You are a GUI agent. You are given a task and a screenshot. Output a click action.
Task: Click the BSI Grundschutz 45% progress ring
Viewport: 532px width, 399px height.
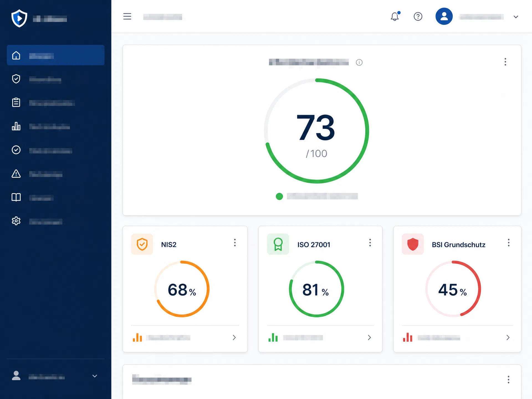tap(453, 289)
